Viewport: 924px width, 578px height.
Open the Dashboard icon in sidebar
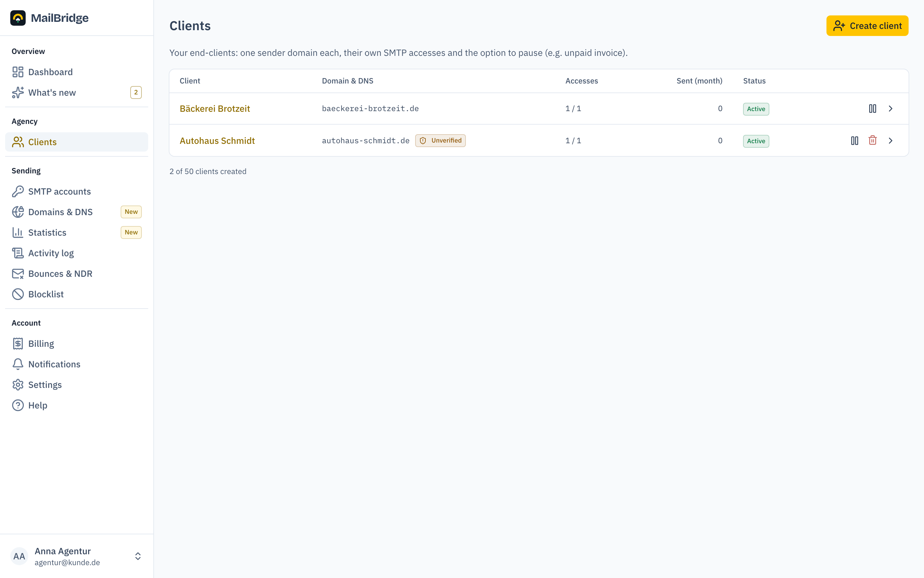18,72
